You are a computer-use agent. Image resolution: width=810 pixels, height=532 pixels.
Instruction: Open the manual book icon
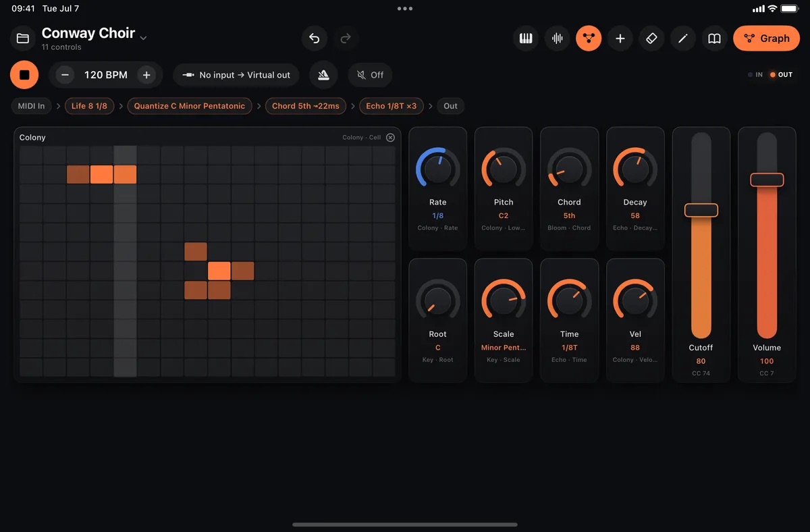click(714, 38)
